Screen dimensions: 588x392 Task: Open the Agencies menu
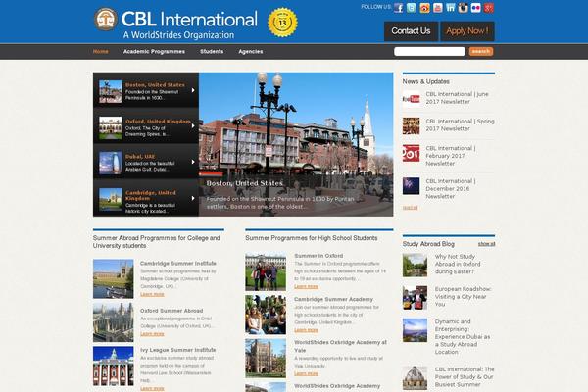[251, 51]
